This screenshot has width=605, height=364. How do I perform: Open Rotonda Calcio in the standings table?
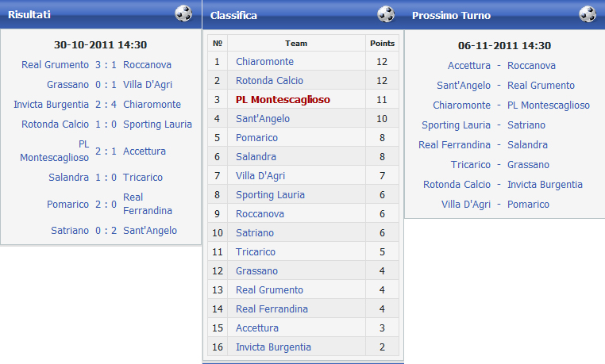point(269,81)
